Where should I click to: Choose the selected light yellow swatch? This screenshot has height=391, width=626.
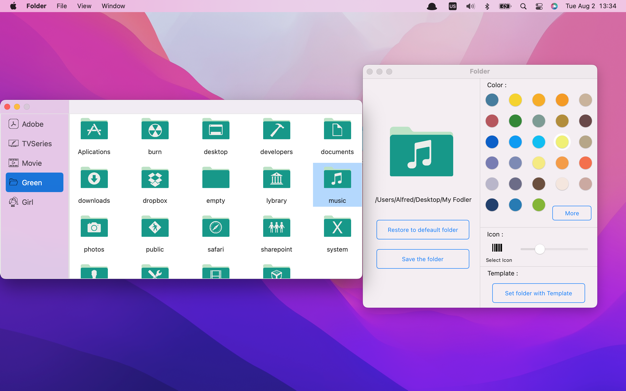[x=562, y=142]
